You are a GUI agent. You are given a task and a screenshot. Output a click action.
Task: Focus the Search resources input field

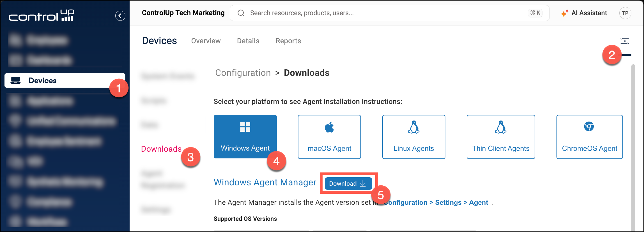coord(389,13)
